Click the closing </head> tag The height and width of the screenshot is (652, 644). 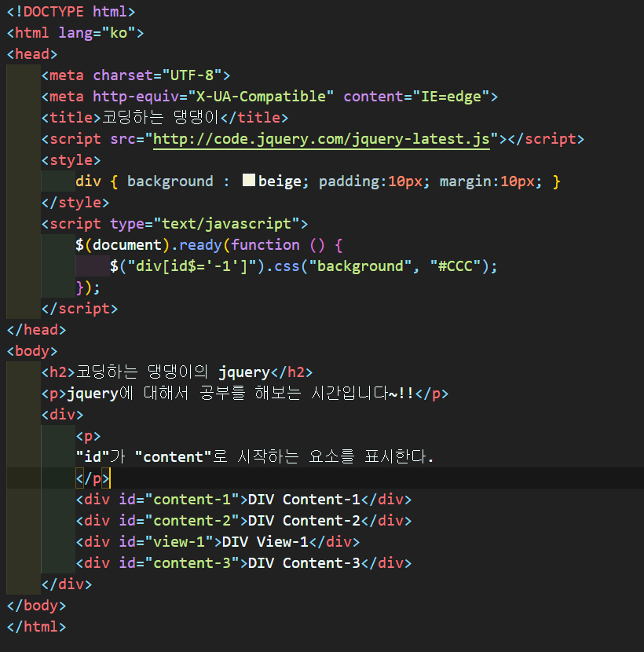(37, 330)
